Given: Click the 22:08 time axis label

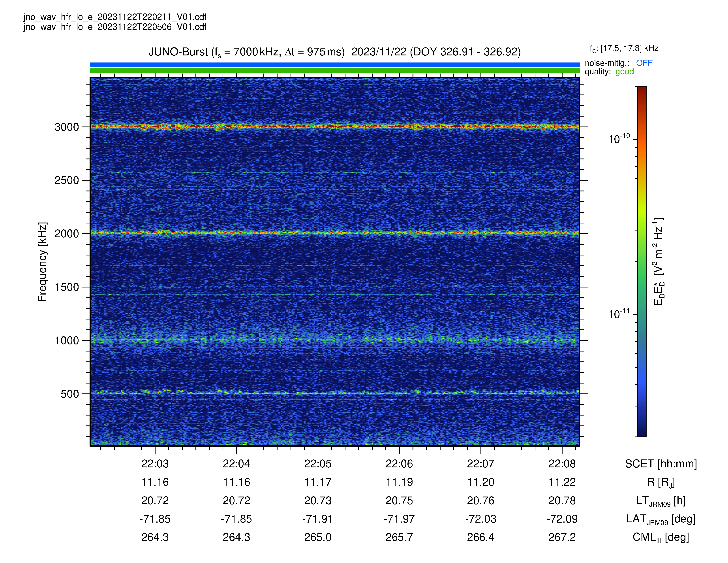Looking at the screenshot, I should coord(562,464).
